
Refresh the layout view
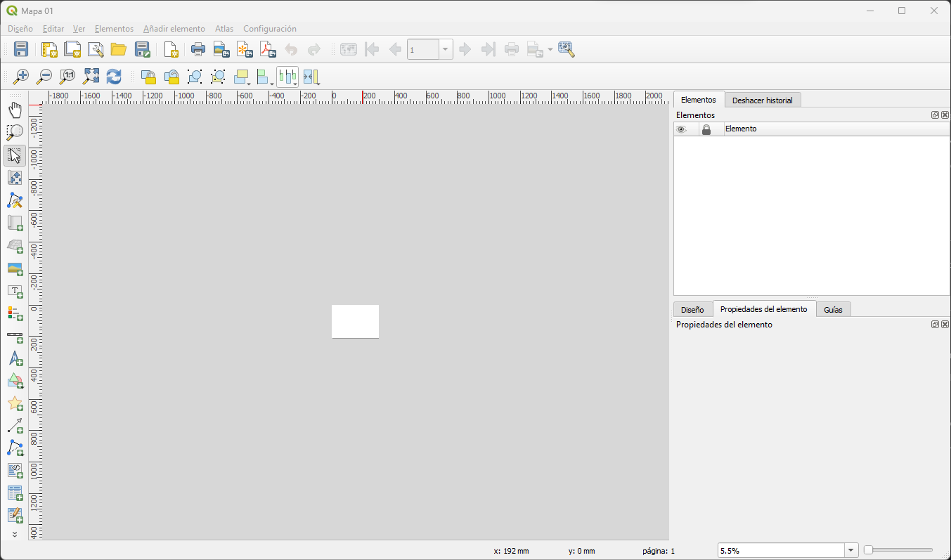pos(114,77)
